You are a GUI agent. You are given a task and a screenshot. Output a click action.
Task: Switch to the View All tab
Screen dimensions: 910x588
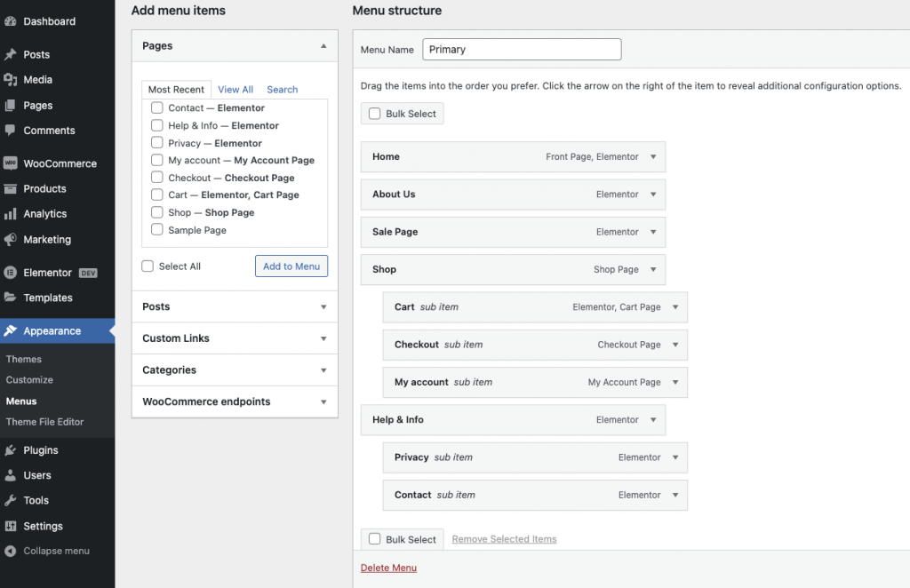235,90
